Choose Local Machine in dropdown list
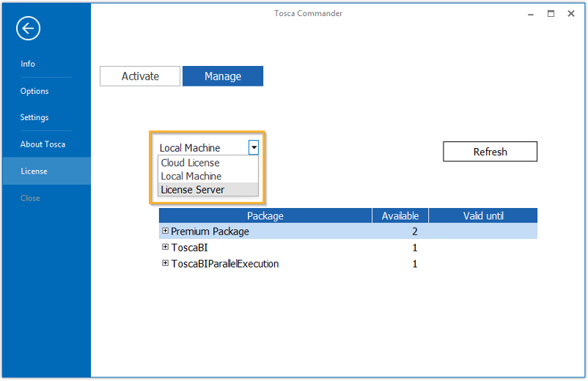 pos(191,176)
